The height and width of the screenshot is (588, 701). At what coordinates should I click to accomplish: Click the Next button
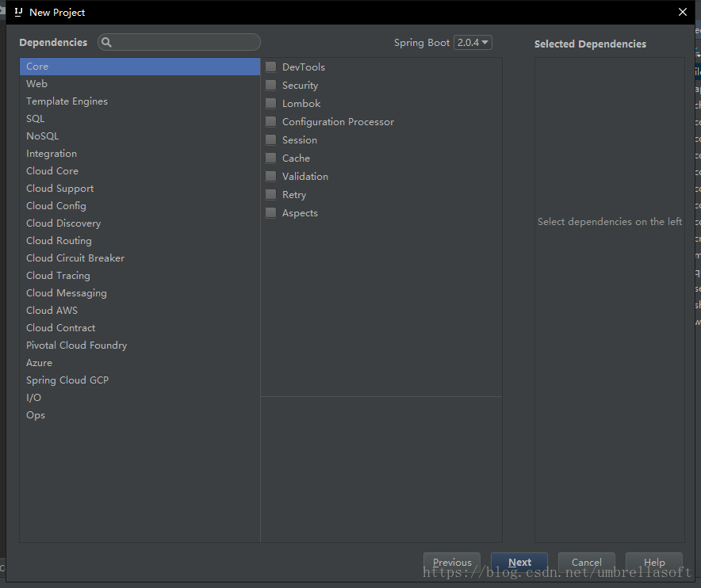click(x=519, y=562)
